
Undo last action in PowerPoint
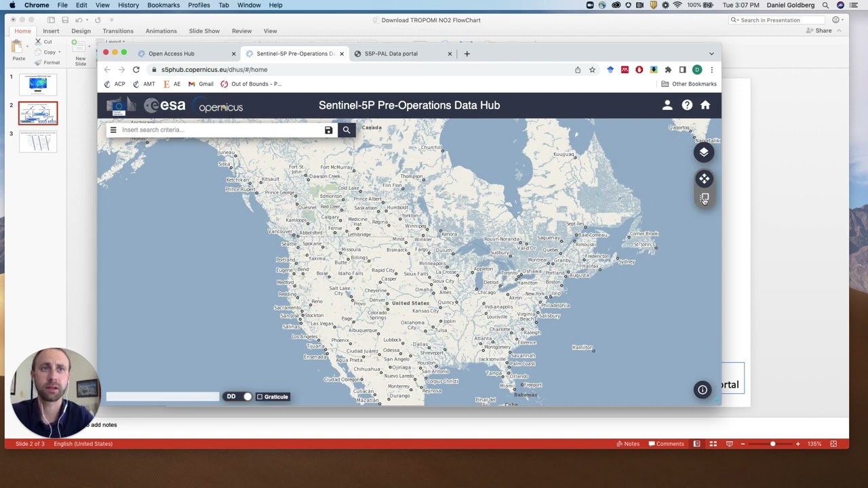click(79, 20)
